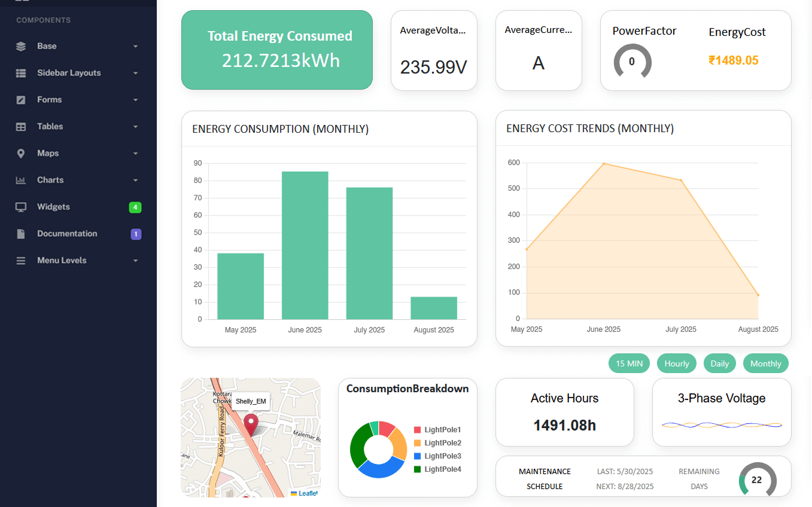Select the Maps location pin icon
Image resolution: width=812 pixels, height=507 pixels.
(x=21, y=153)
